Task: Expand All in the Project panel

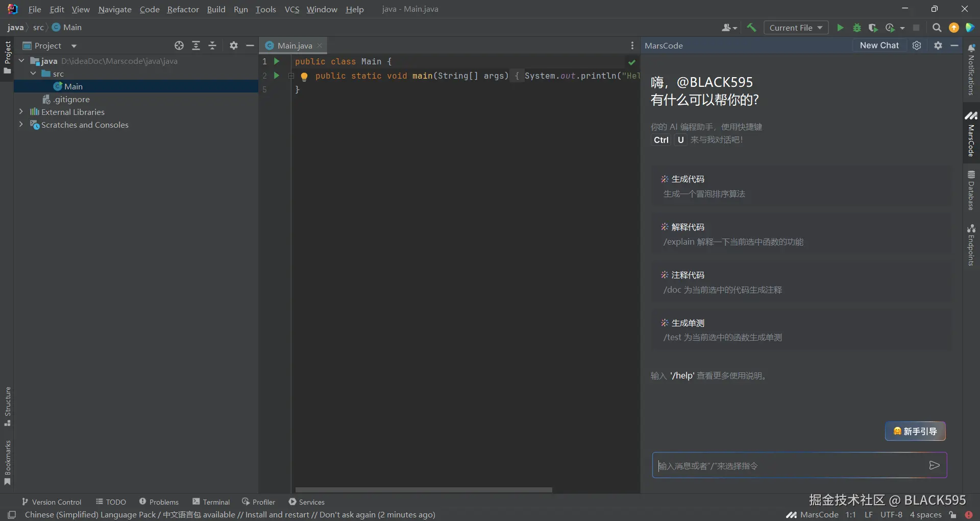Action: (x=196, y=45)
